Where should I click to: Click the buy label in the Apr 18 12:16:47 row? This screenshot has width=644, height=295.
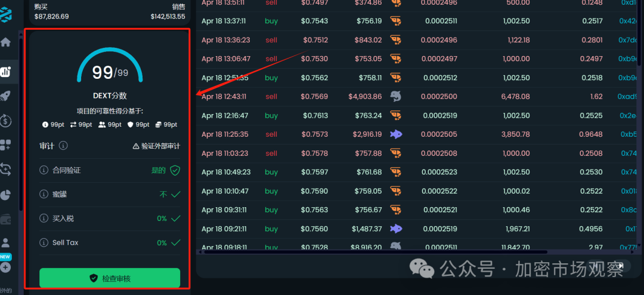[x=271, y=116]
